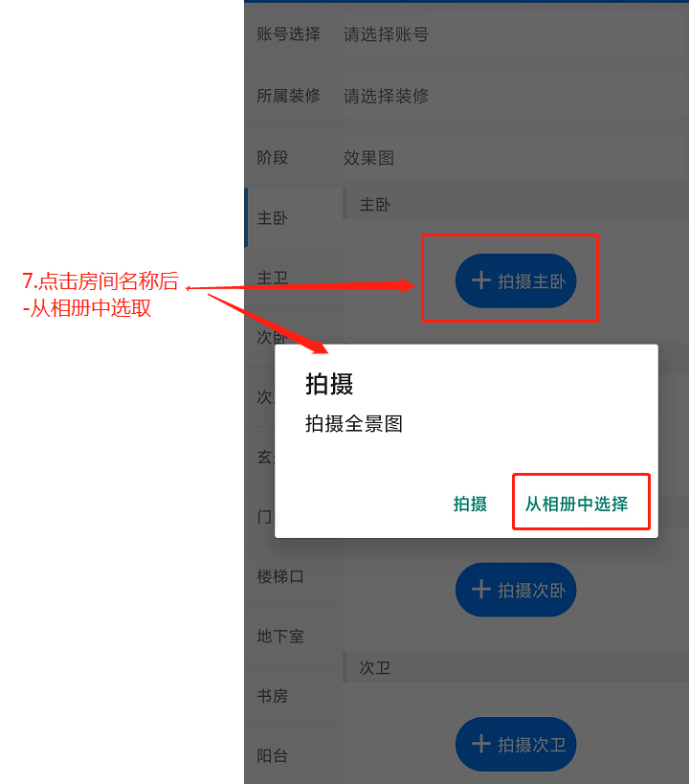Tap the 拍摄 option in dialog
Screen dimensions: 690x784
tap(470, 504)
